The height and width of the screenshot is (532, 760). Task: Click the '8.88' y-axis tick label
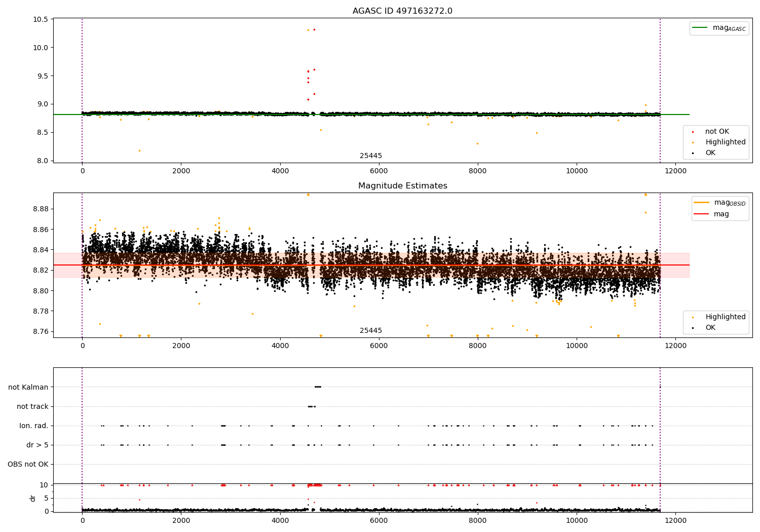click(40, 209)
